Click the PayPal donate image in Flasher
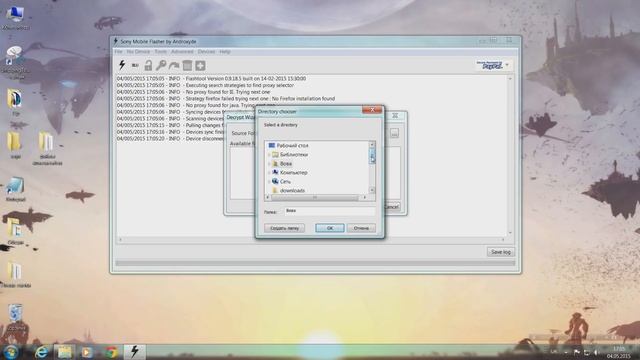Viewport: 640px width, 360px height. [x=490, y=65]
